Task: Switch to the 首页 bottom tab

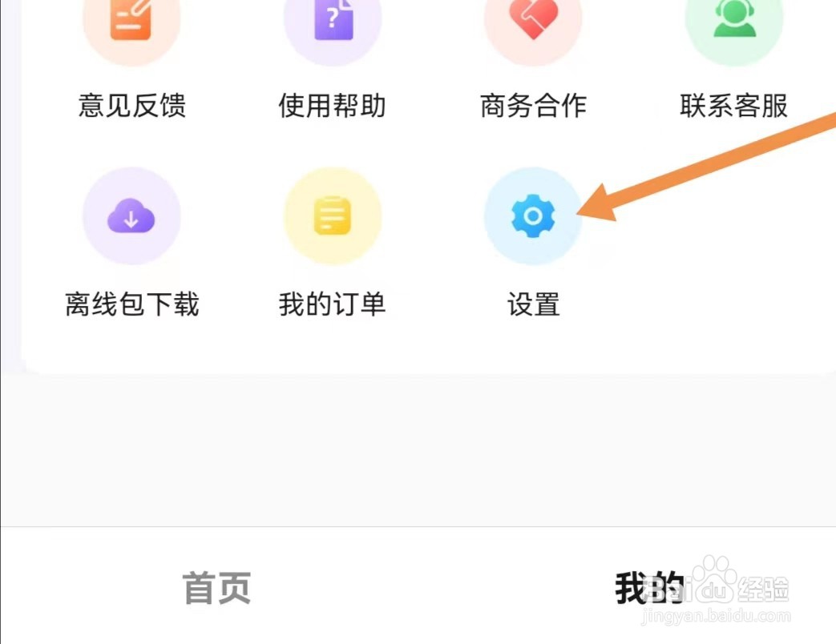Action: click(x=216, y=588)
